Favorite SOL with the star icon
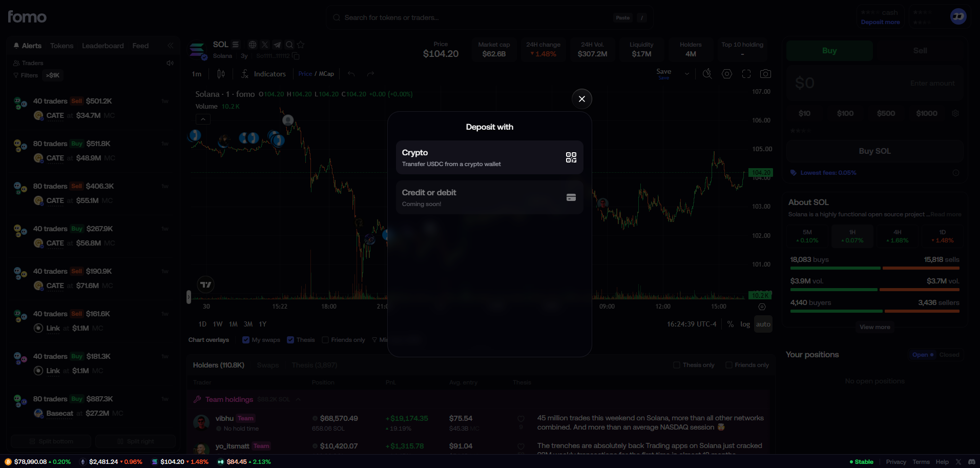Screen dimensions: 980x468 (x=301, y=45)
